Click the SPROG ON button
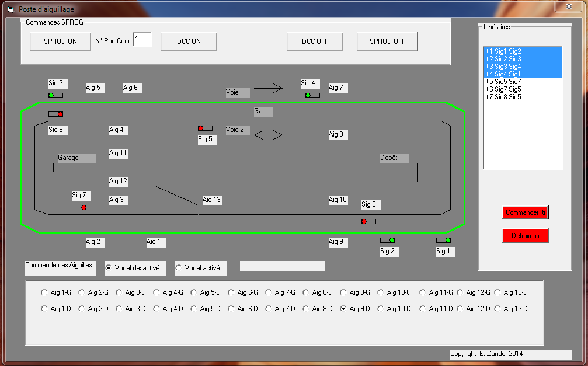The height and width of the screenshot is (366, 588). point(60,41)
